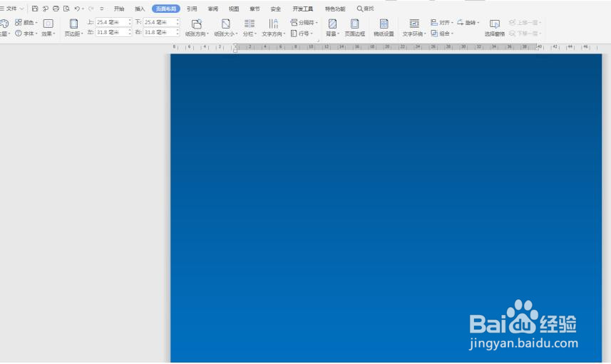Click the Save icon in quick access toolbar
This screenshot has height=364, width=611.
pos(35,9)
